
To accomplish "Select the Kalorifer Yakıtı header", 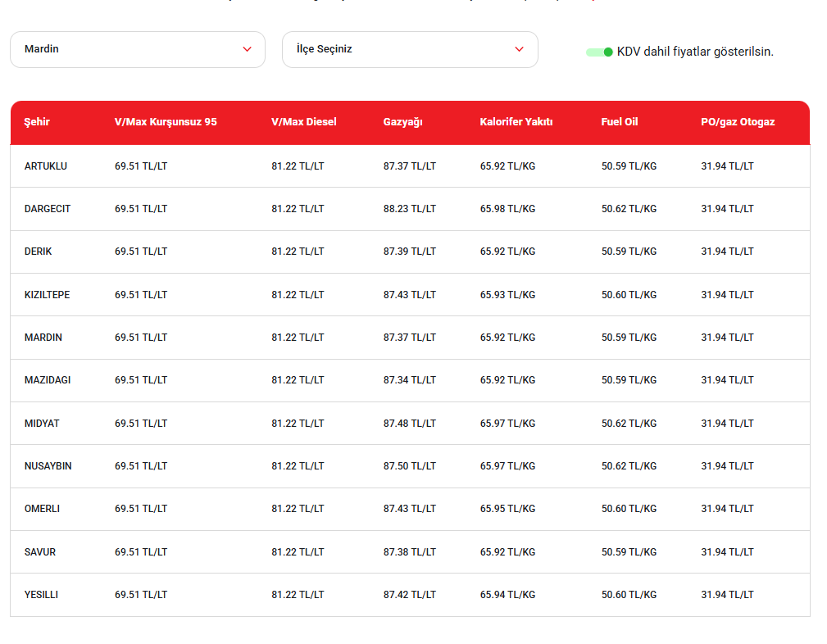I will [x=516, y=122].
